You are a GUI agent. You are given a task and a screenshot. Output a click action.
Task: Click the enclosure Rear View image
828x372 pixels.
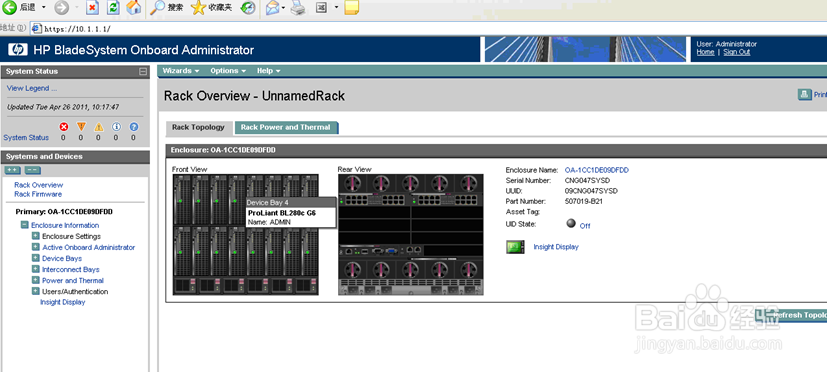pyautogui.click(x=411, y=234)
